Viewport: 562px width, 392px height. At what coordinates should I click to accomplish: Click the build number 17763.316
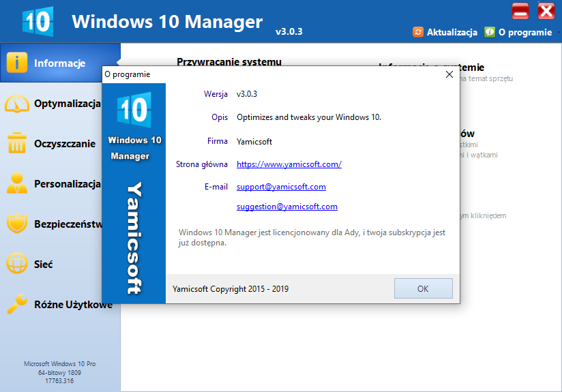[x=59, y=381]
